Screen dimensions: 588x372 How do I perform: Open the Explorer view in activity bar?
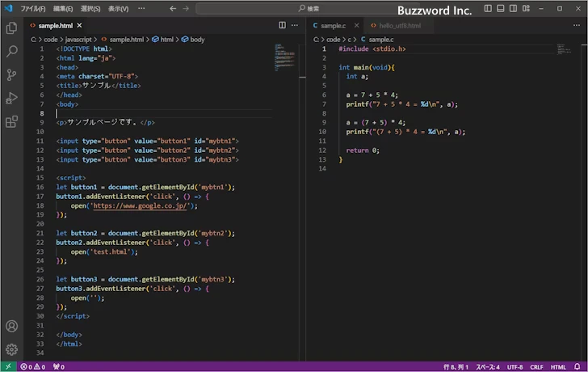(11, 28)
